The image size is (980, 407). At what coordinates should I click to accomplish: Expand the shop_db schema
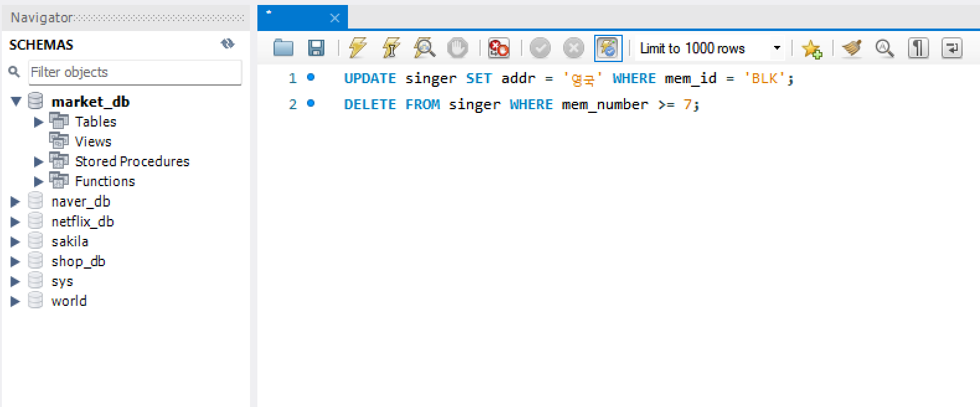(16, 261)
